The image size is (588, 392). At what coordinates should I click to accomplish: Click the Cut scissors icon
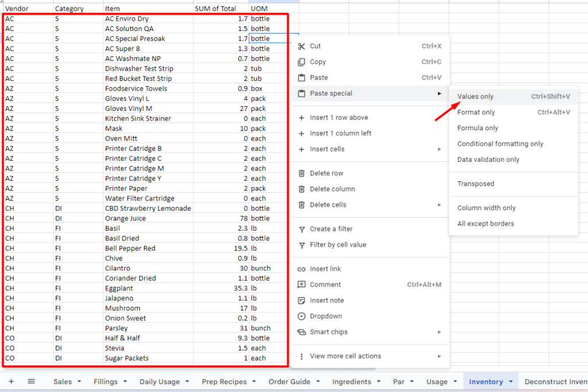tap(301, 46)
